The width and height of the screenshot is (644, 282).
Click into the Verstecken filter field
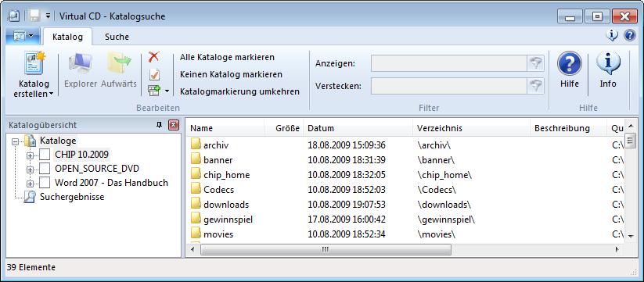coord(449,87)
